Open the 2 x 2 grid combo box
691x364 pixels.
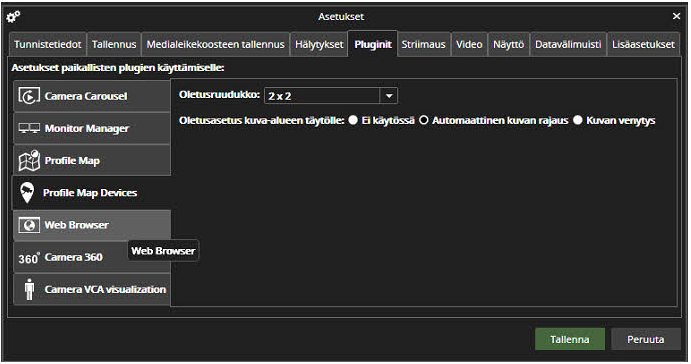[331, 96]
